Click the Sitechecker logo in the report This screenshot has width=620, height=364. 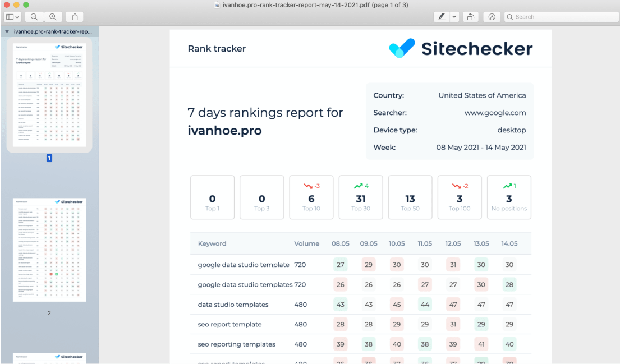tap(461, 49)
